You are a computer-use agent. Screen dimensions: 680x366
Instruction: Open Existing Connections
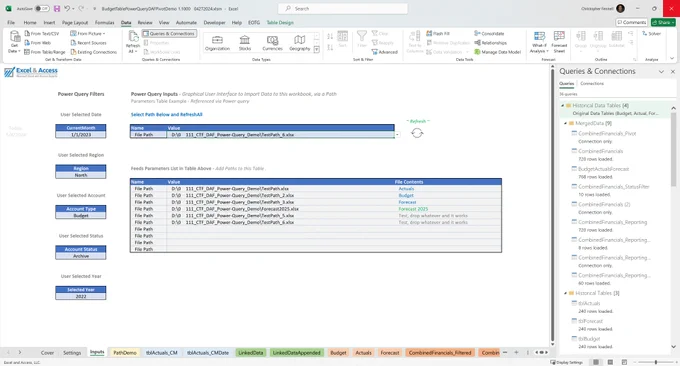94,52
